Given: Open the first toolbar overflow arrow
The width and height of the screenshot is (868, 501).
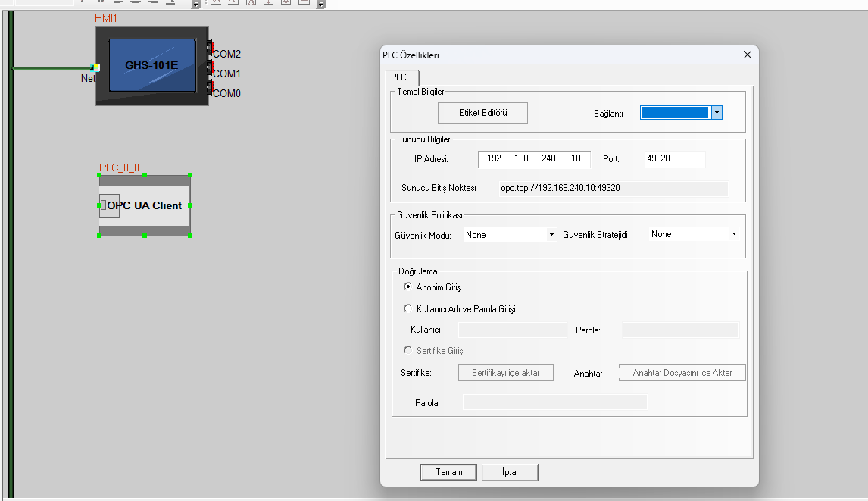Looking at the screenshot, I should coord(195,4).
